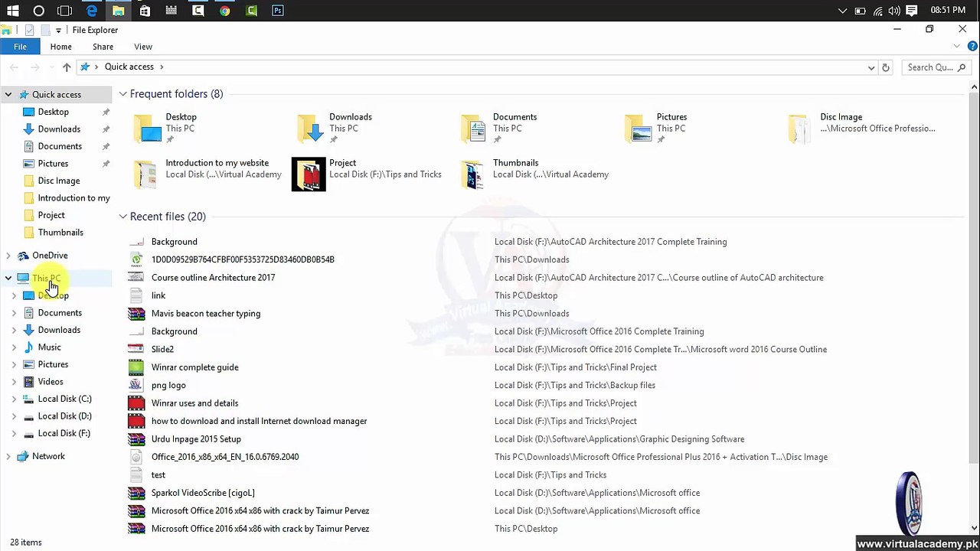
Task: Open the Customize Quick Access Toolbar dropdown
Action: pyautogui.click(x=58, y=31)
